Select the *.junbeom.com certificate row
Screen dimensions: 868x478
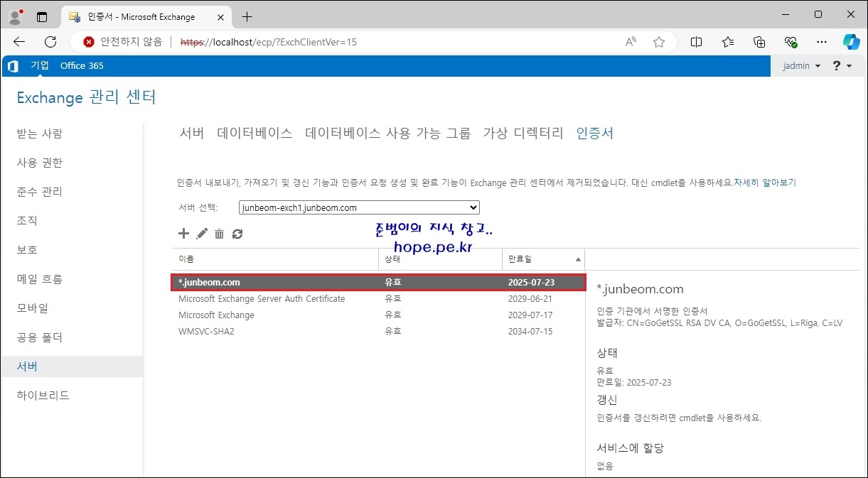[x=378, y=282]
